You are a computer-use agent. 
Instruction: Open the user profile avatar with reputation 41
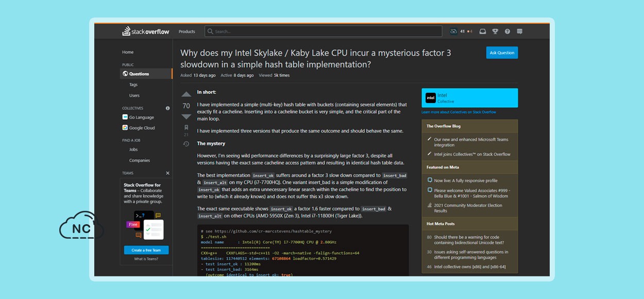coord(453,31)
